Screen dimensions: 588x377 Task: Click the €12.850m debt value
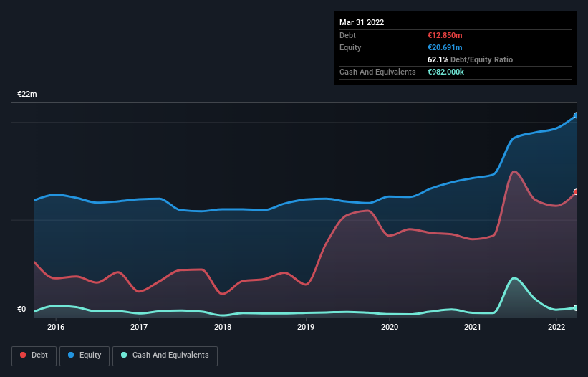(x=445, y=35)
